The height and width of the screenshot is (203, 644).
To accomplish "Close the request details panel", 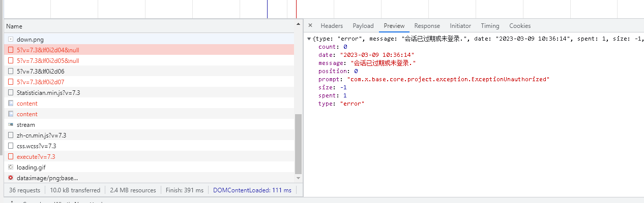I will tap(310, 26).
